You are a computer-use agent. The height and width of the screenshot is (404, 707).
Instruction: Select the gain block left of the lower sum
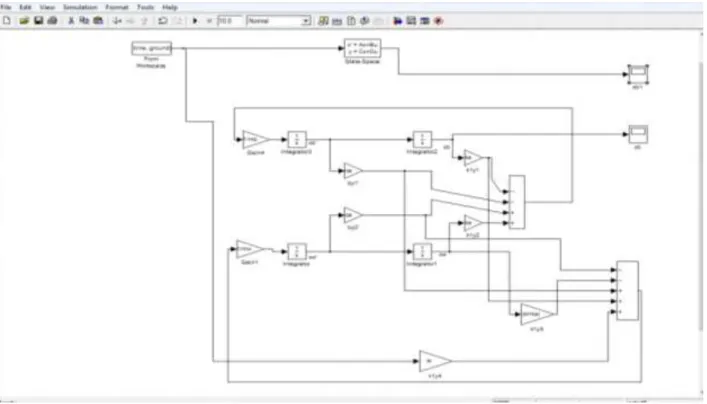pos(537,314)
